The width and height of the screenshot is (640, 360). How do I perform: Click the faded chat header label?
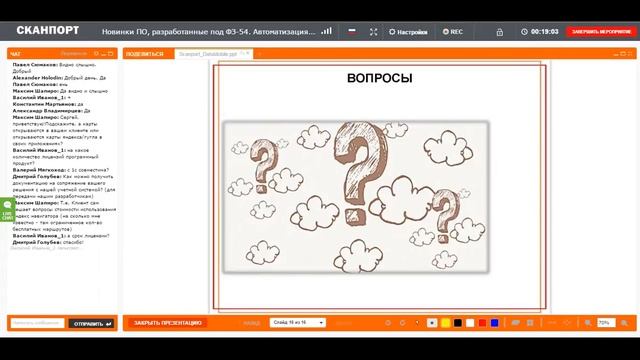tap(73, 53)
